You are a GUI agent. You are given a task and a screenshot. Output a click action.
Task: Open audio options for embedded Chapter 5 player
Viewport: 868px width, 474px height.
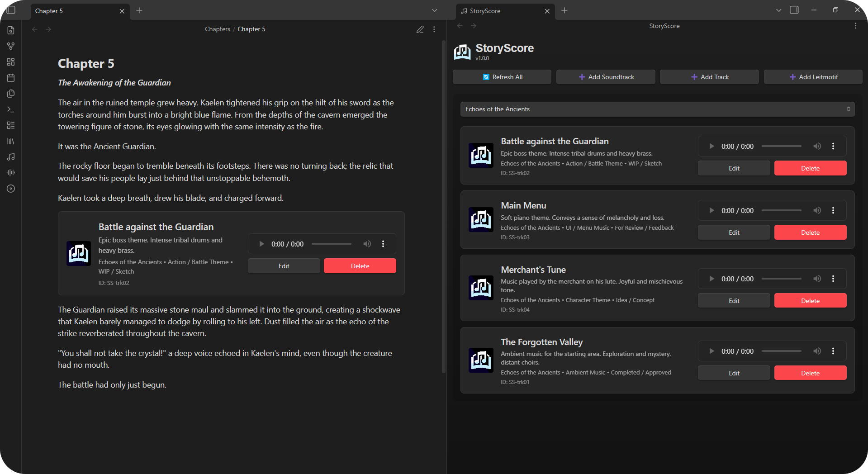click(383, 244)
